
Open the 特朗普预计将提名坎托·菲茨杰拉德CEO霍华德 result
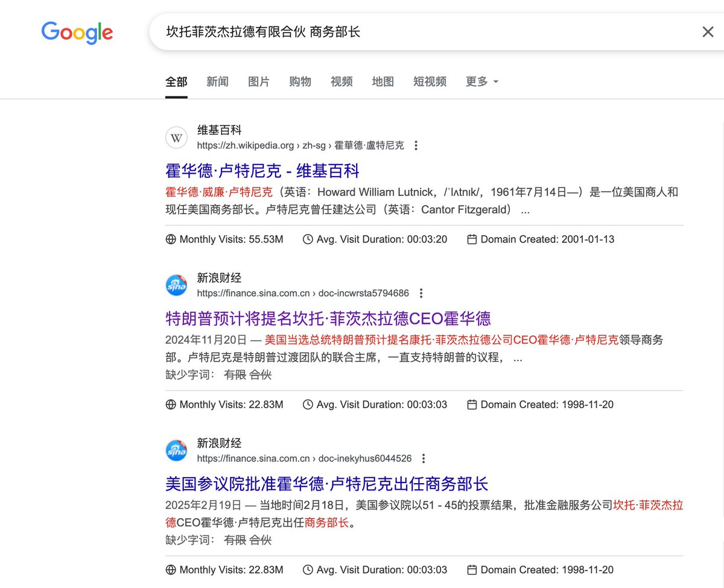pos(328,318)
